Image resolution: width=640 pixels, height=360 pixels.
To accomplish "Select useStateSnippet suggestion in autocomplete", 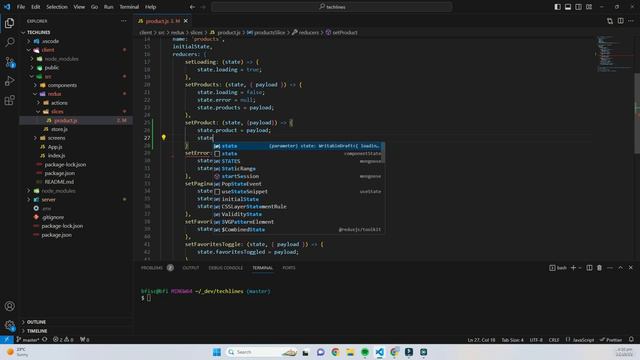I will (x=298, y=191).
